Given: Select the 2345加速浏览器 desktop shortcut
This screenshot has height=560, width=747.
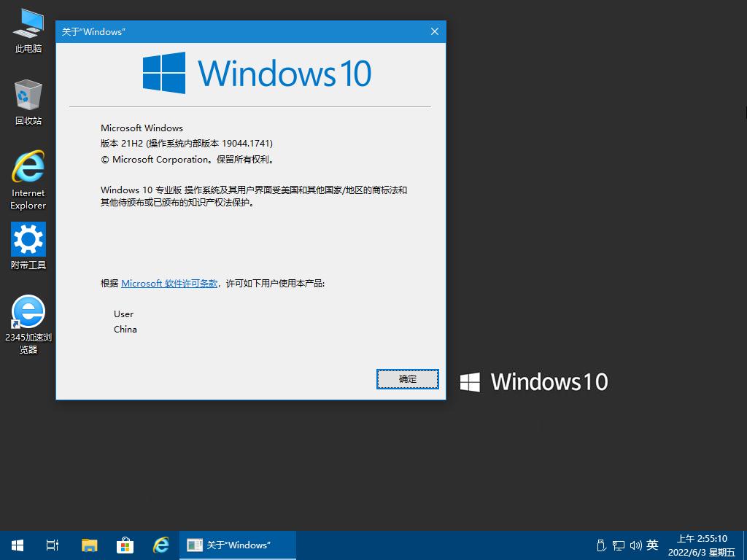Looking at the screenshot, I should coord(28,324).
